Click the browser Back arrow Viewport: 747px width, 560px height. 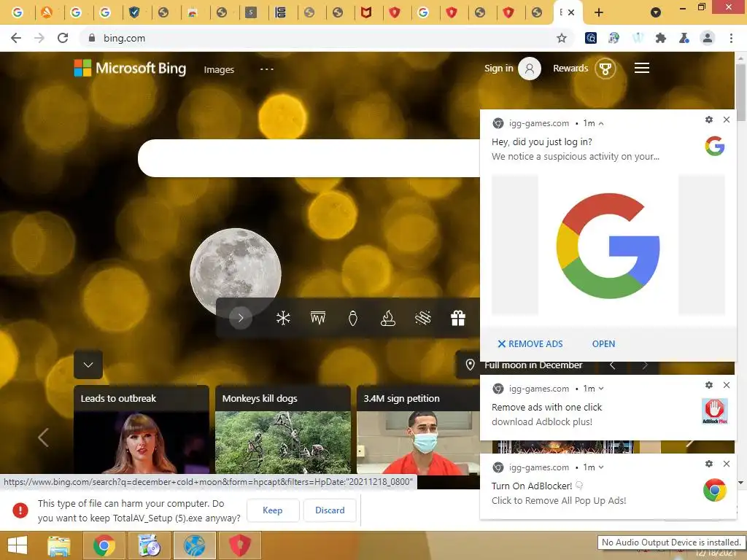pos(16,38)
